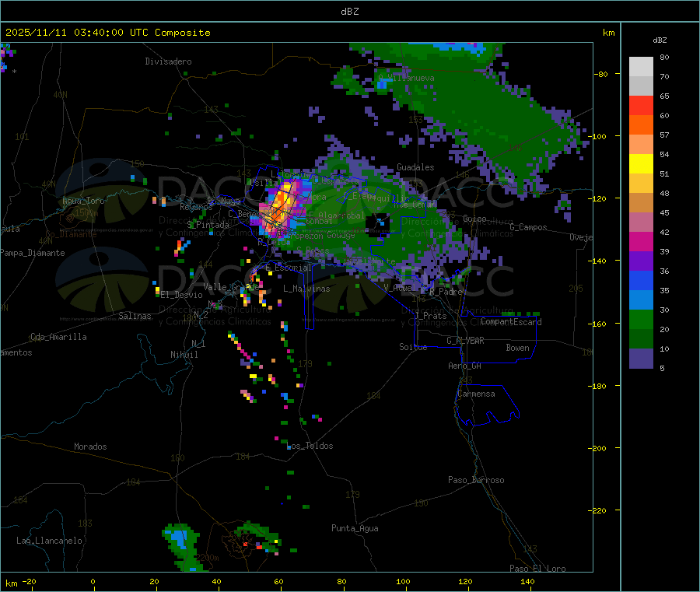This screenshot has width=700, height=592.
Task: Click the '100' horizontal axis tick label
Action: click(403, 581)
